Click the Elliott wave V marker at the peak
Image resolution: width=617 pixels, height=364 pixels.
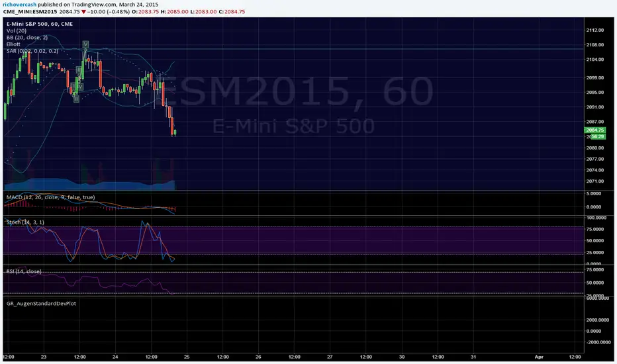tap(85, 44)
